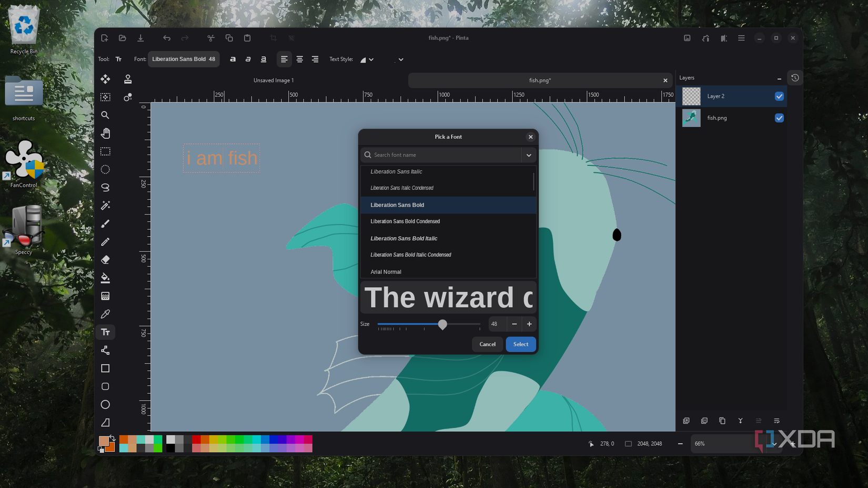Select the Lasso Select tool
Viewport: 868px width, 488px height.
pyautogui.click(x=105, y=187)
